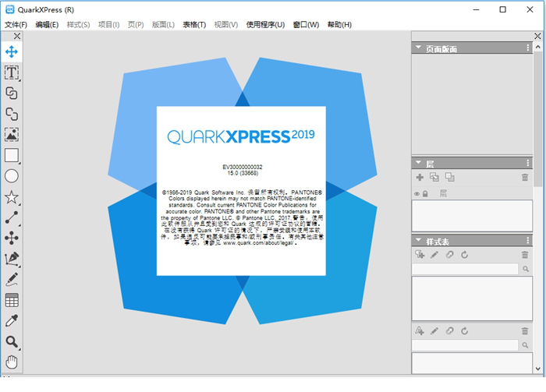Select the Picture Content tool

click(x=12, y=134)
